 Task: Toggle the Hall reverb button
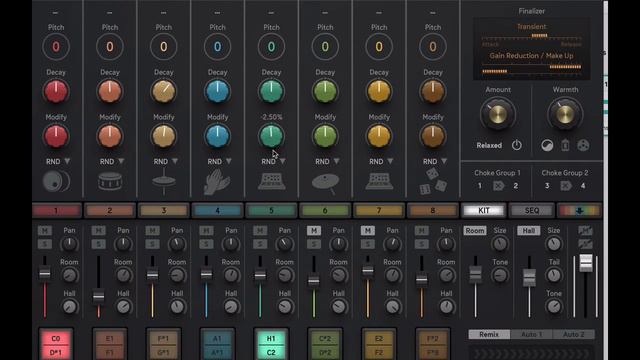[529, 231]
